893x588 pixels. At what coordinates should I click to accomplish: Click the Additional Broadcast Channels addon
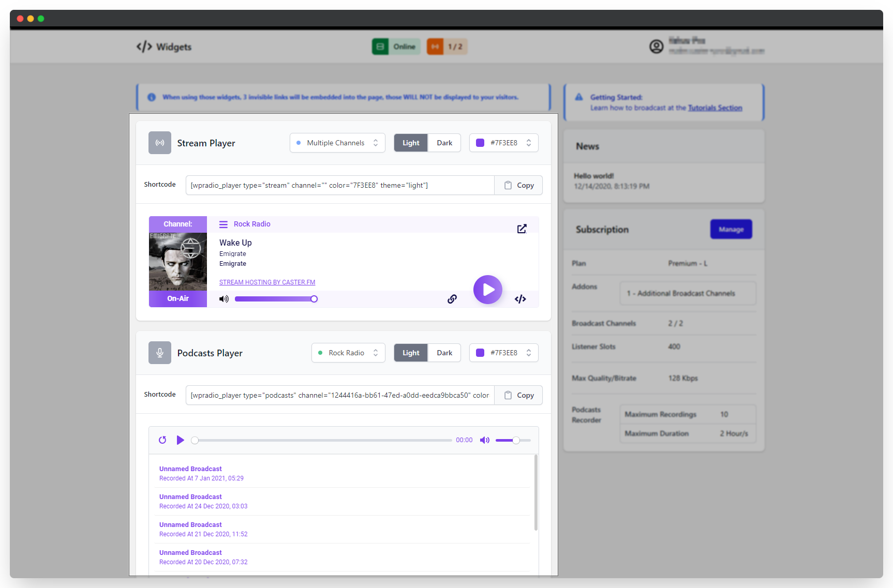coord(688,293)
